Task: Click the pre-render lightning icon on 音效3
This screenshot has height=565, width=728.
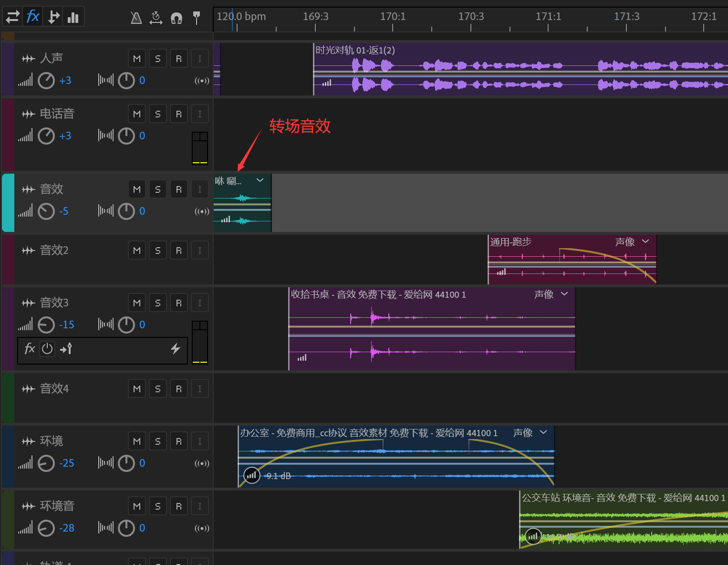Action: pos(176,349)
